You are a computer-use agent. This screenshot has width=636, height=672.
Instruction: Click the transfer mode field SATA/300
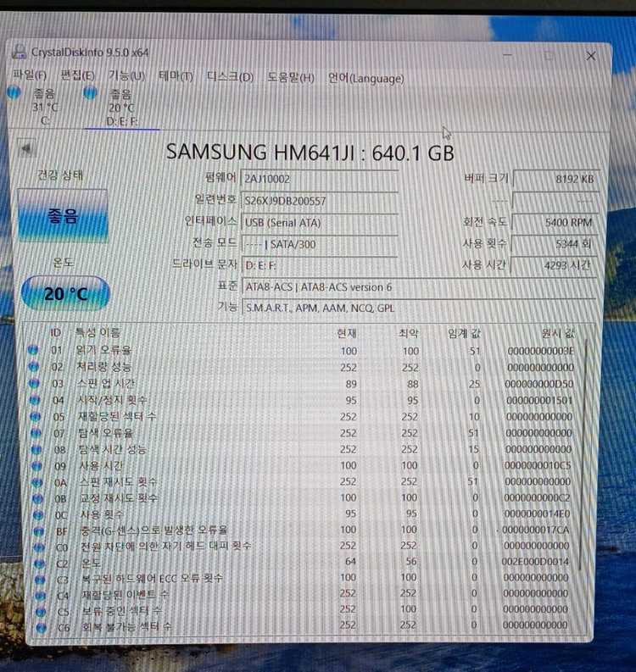click(x=320, y=244)
